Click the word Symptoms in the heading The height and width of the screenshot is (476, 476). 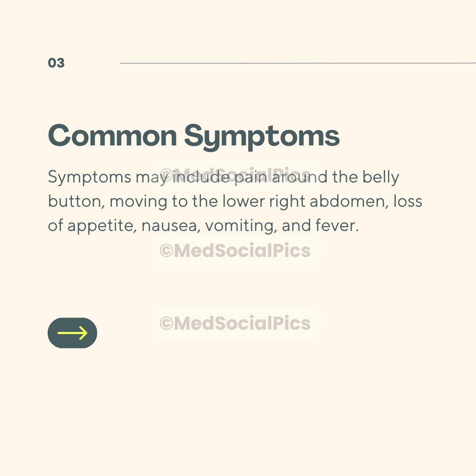click(x=262, y=136)
